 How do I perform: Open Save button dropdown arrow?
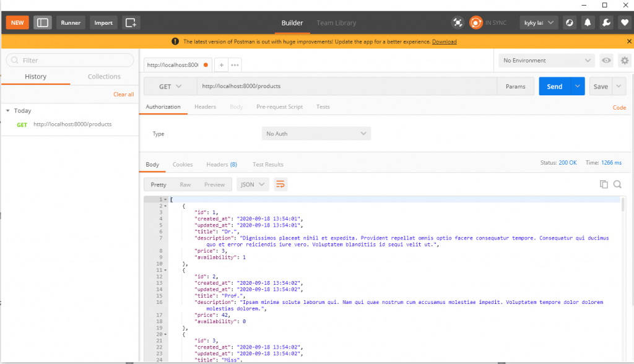(x=619, y=86)
